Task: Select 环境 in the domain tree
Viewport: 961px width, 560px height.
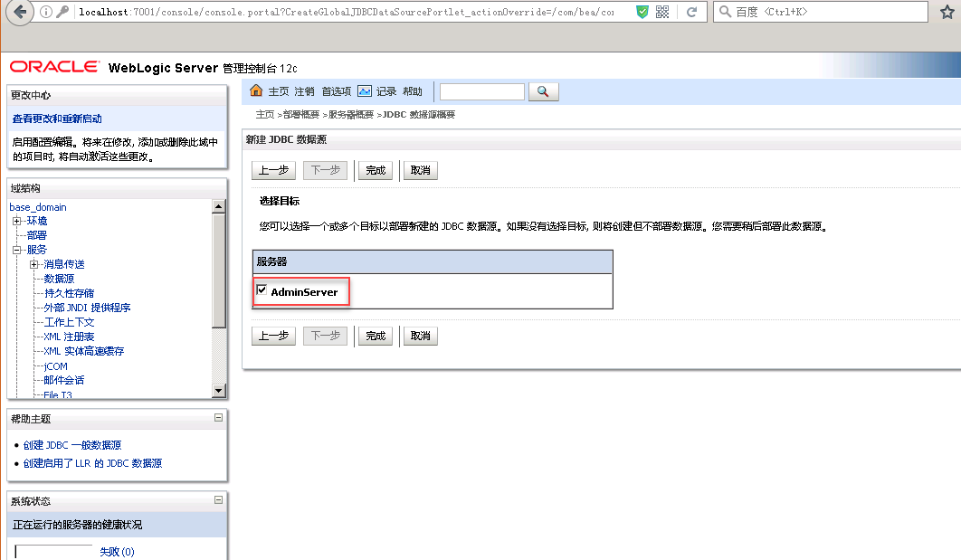Action: tap(37, 221)
